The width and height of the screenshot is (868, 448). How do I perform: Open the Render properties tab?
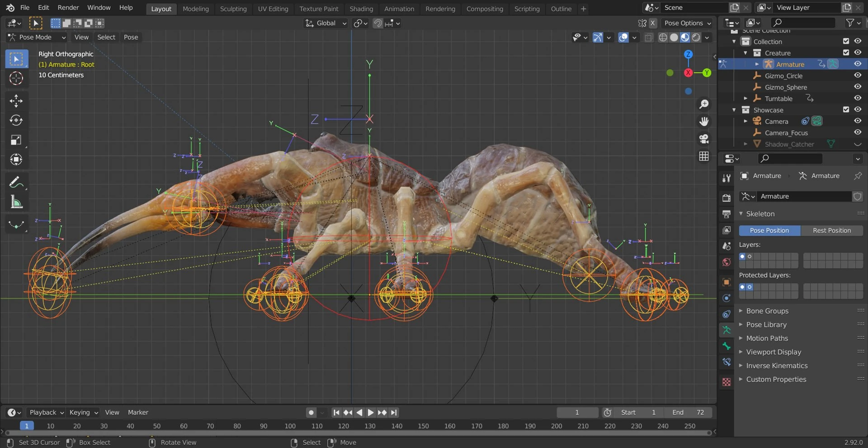point(726,198)
